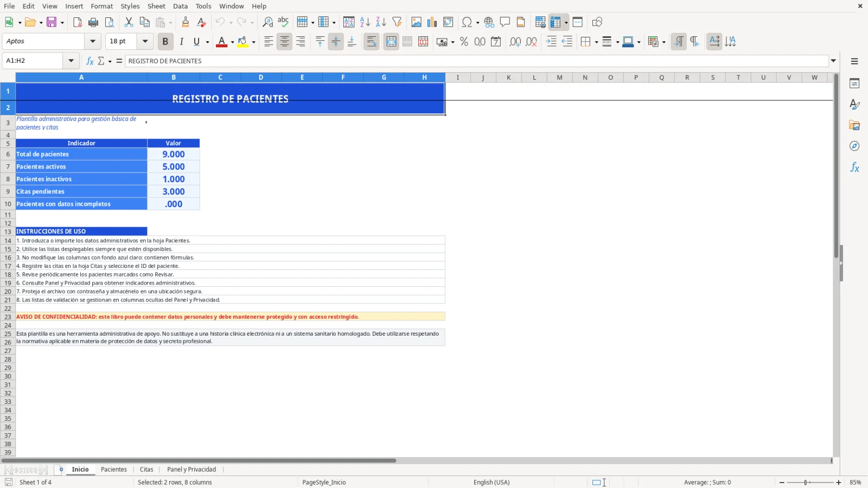Select row 14 header
868x488 pixels.
point(8,241)
